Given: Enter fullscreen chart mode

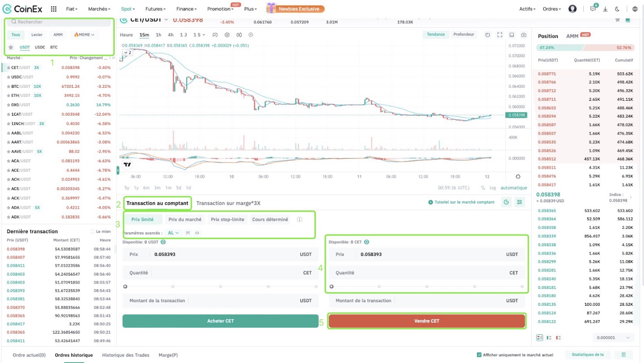Looking at the screenshot, I should point(500,35).
